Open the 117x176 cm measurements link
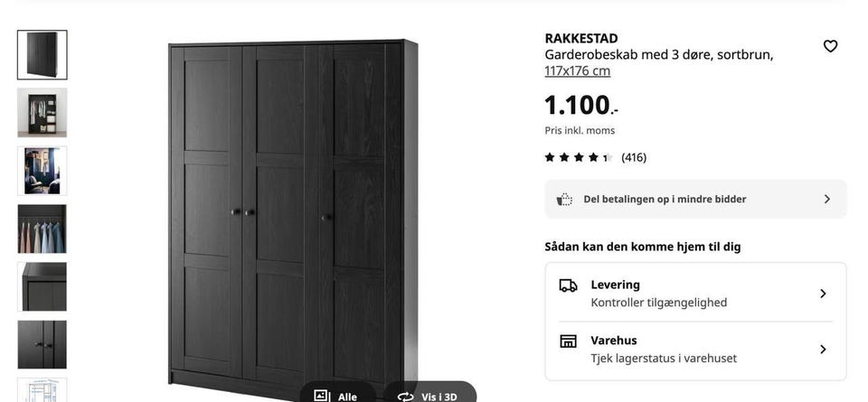868x402 pixels. pos(578,71)
